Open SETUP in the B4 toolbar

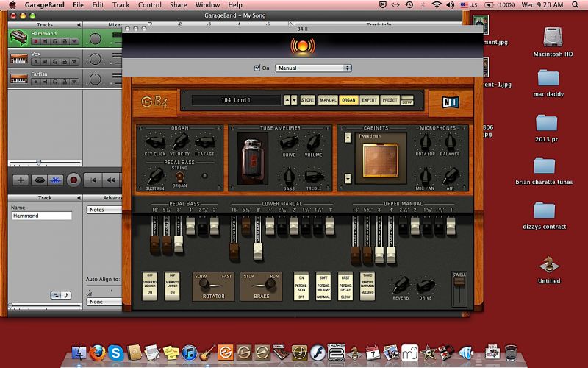407,100
